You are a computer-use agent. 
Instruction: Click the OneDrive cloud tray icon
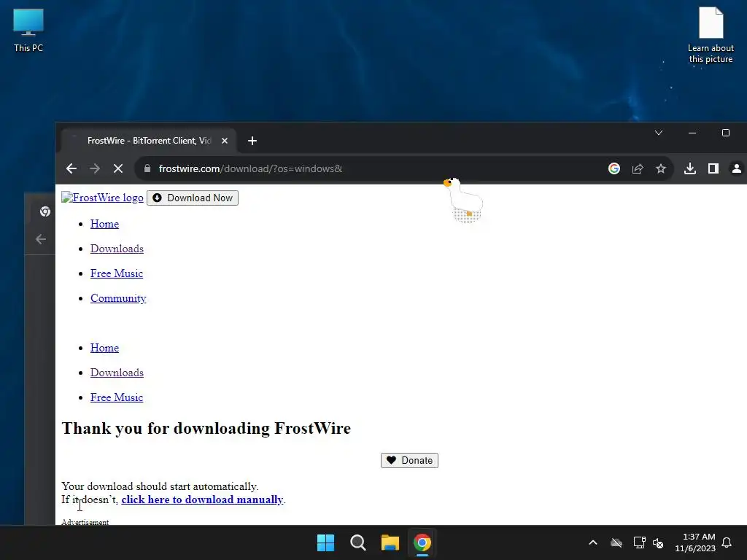616,542
